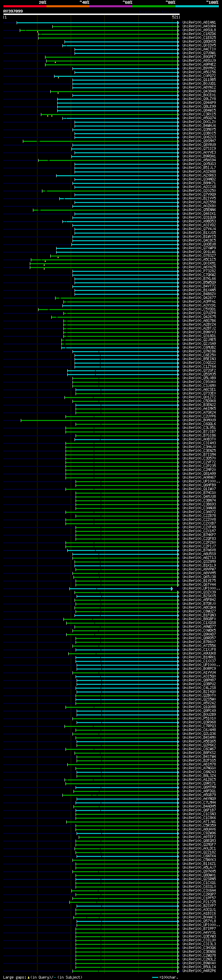Click the UniRef100_C0PQ72 entry
The width and height of the screenshot is (222, 980).
199,76
